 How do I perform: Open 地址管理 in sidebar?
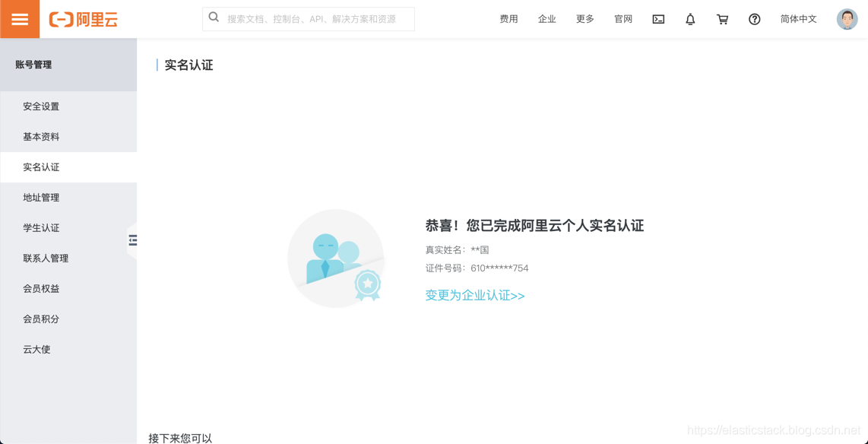point(68,198)
